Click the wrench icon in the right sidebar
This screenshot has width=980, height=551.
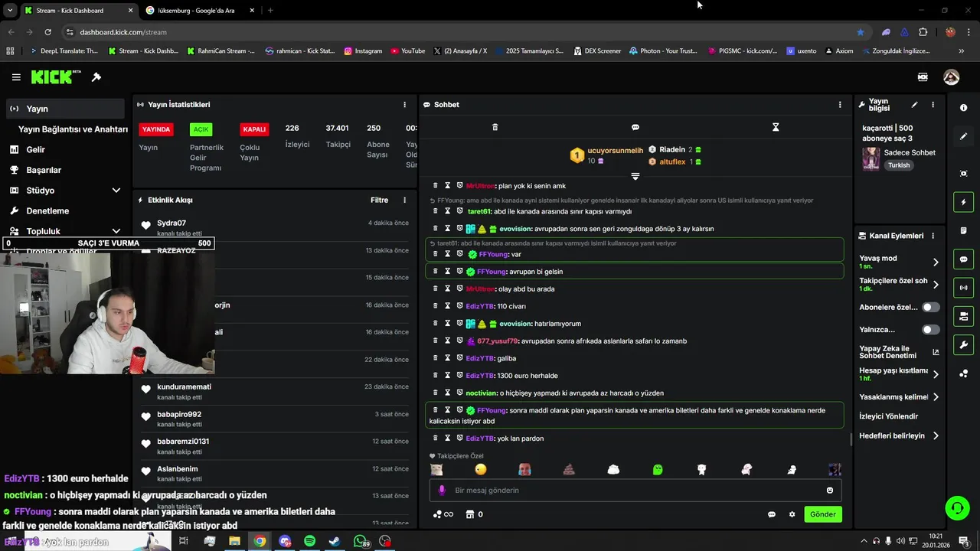point(964,345)
